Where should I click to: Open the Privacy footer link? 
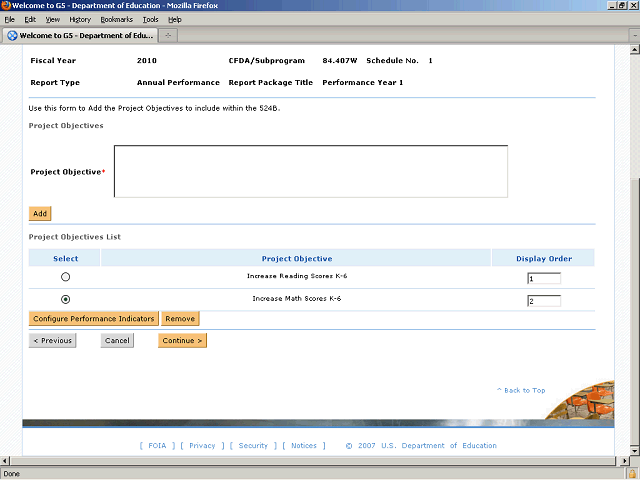[x=202, y=445]
